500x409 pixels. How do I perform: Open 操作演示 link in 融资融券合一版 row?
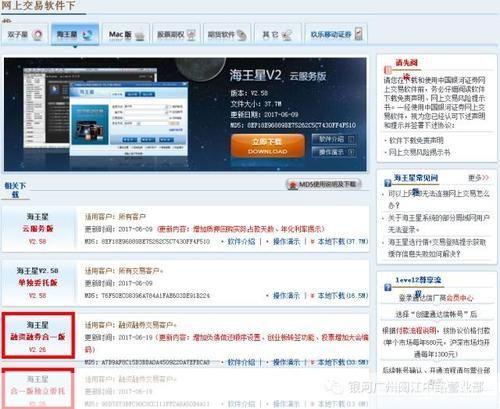click(x=286, y=362)
